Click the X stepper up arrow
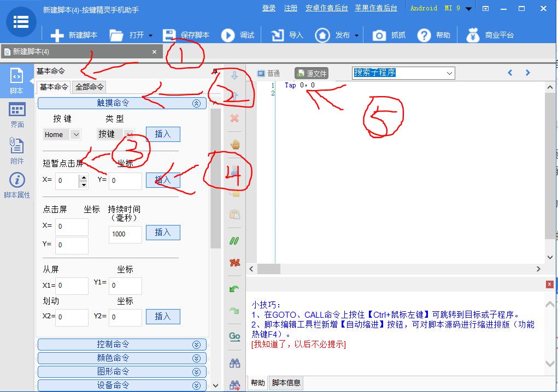This screenshot has height=392, width=558. coord(85,176)
